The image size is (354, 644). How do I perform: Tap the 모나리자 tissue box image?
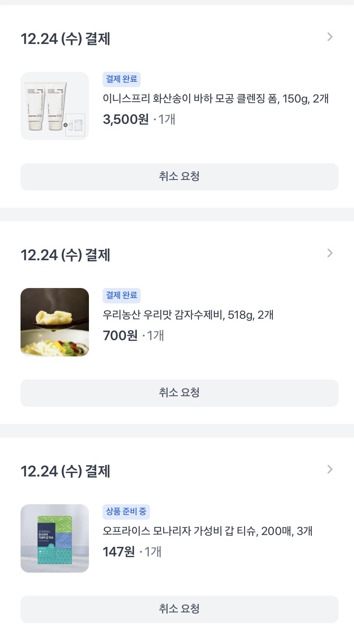[x=55, y=538]
